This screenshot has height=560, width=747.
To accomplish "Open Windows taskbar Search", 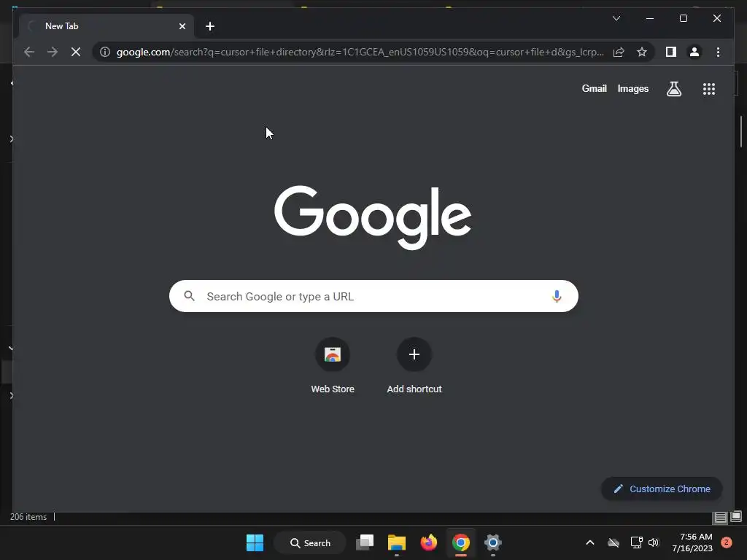I will click(310, 542).
